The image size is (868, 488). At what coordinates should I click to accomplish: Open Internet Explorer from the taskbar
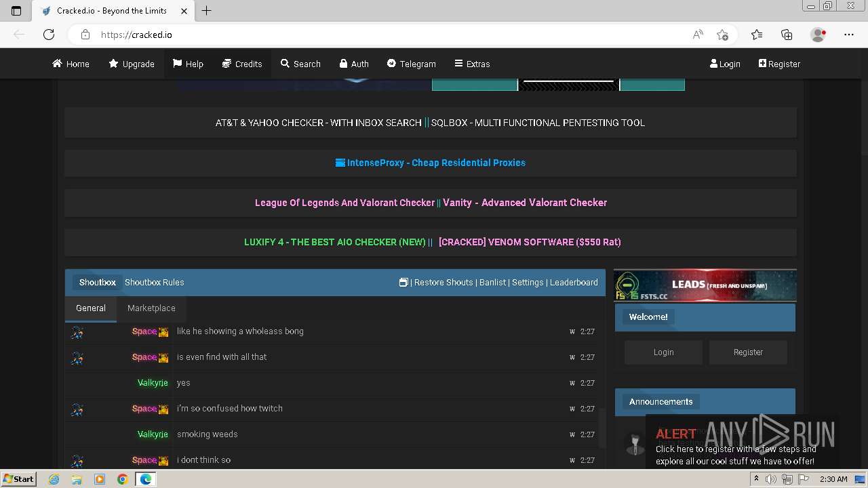(x=54, y=479)
